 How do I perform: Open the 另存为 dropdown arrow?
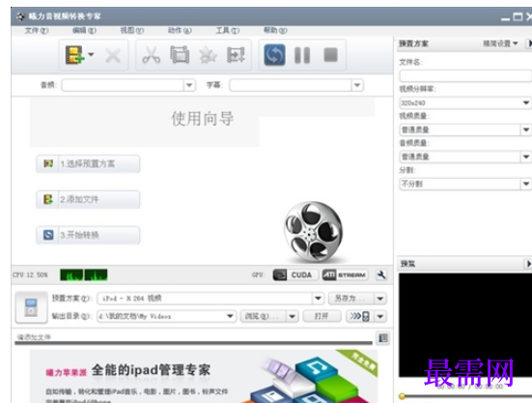point(380,299)
